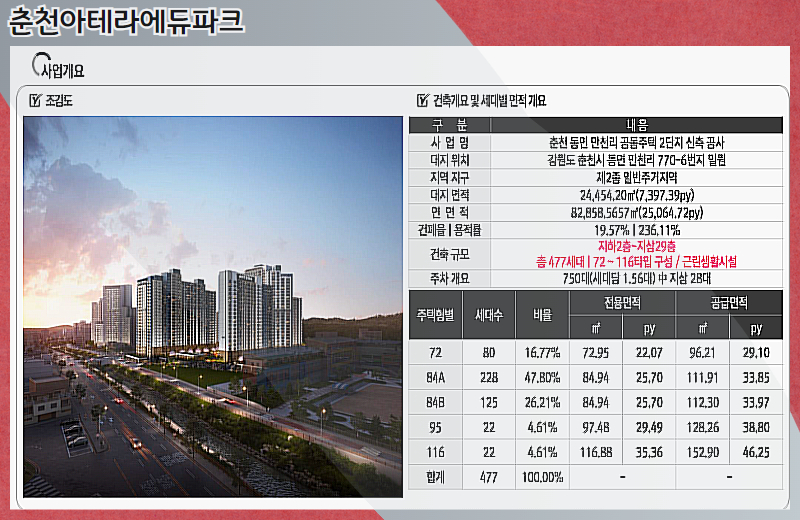Select the 80 units cell in row 72
This screenshot has height=520, width=800.
point(489,353)
